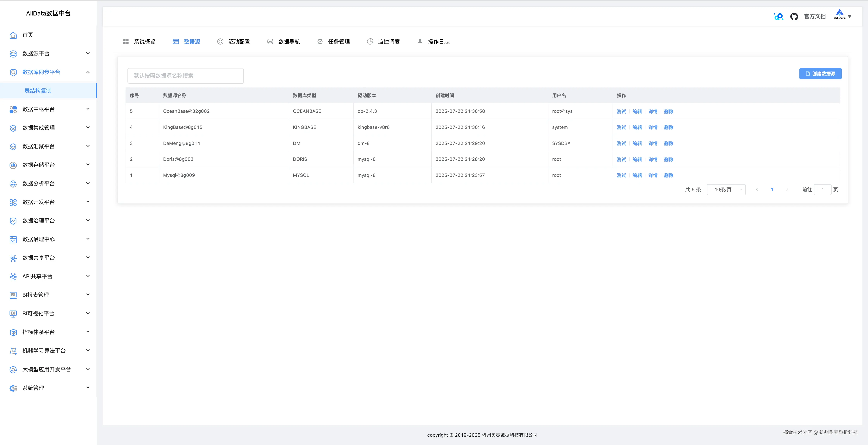
Task: Focus the data source name search field
Action: click(185, 76)
